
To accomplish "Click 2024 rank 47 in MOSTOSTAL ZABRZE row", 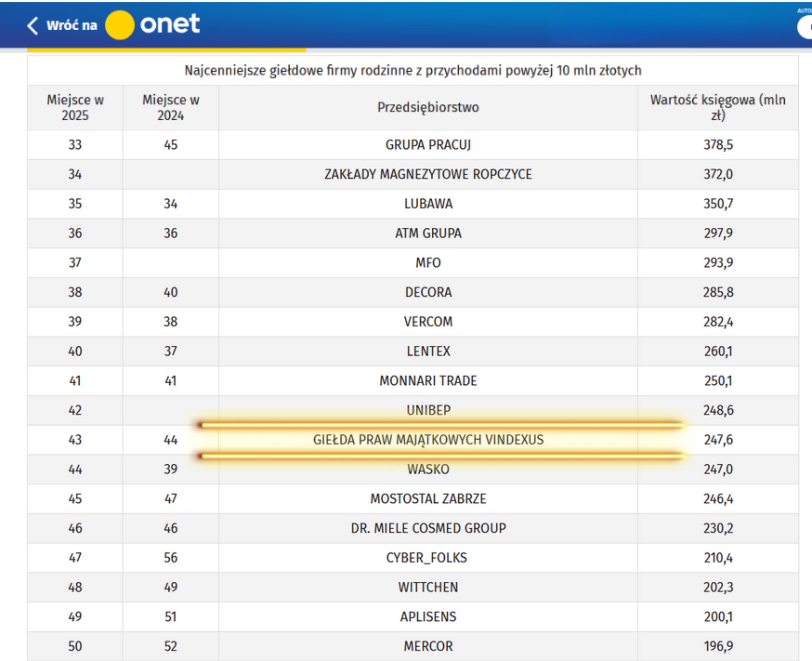I will pyautogui.click(x=171, y=499).
